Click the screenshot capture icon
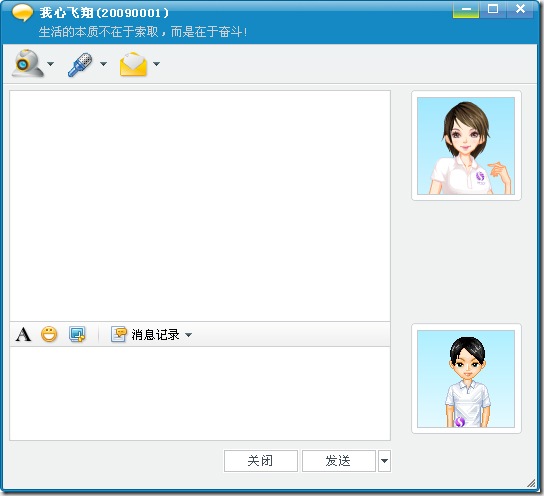This screenshot has height=496, width=544. pos(77,334)
